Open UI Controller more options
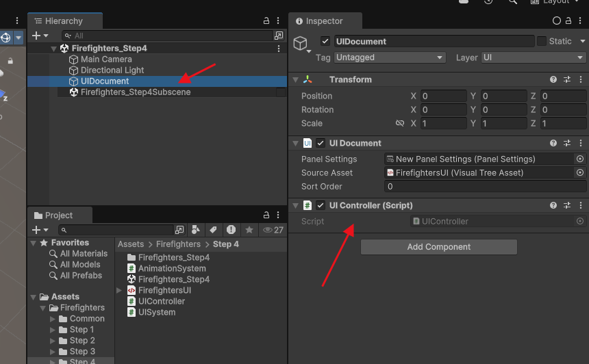The height and width of the screenshot is (364, 589). [x=581, y=205]
